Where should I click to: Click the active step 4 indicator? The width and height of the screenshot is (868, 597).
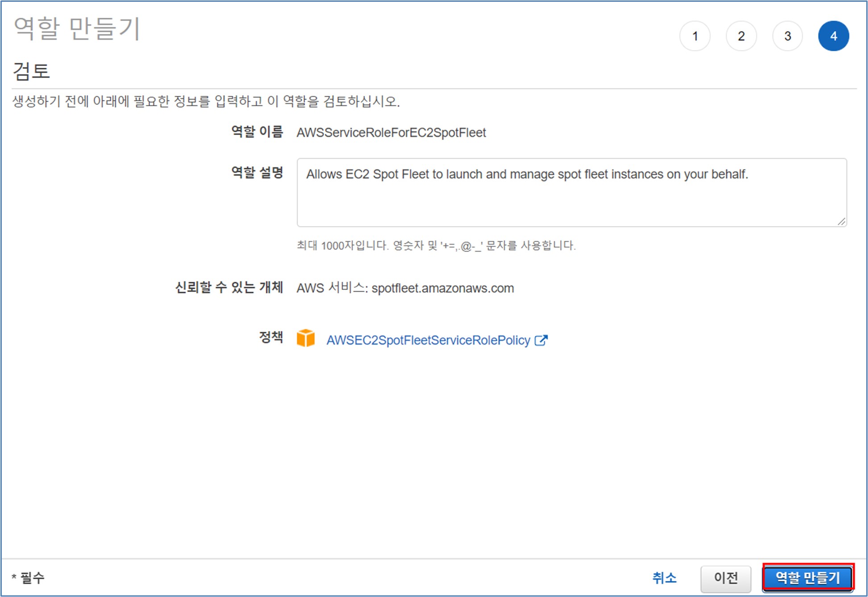pos(833,36)
